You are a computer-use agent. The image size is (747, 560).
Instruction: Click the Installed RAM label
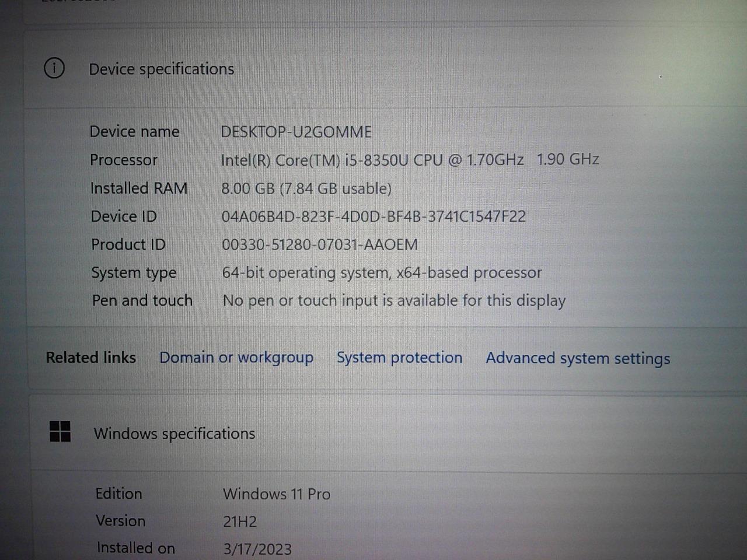139,188
